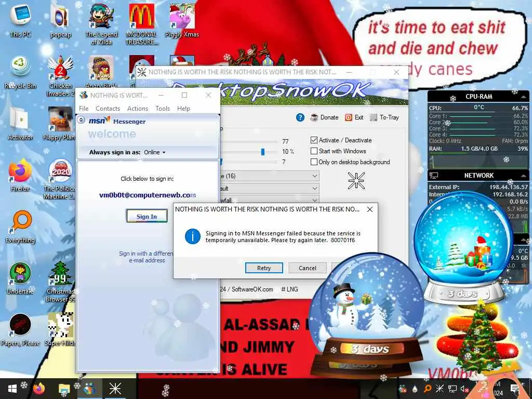Image resolution: width=532 pixels, height=399 pixels.
Task: Click the SoftwareOK.com link
Action: click(x=252, y=289)
